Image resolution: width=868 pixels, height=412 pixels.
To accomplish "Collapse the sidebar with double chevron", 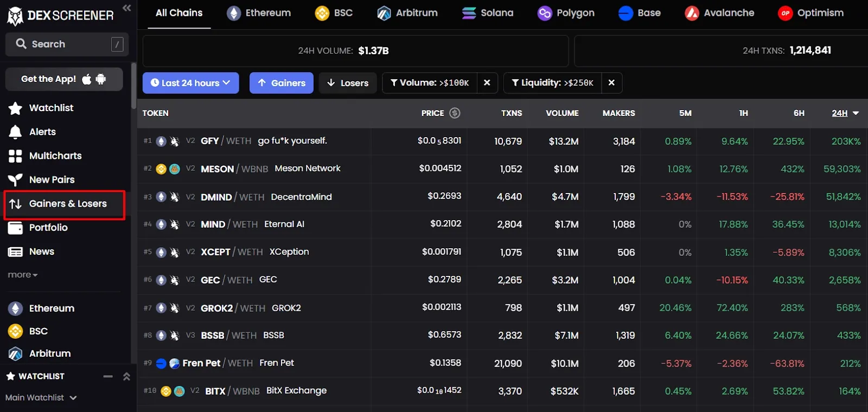I will tap(127, 8).
